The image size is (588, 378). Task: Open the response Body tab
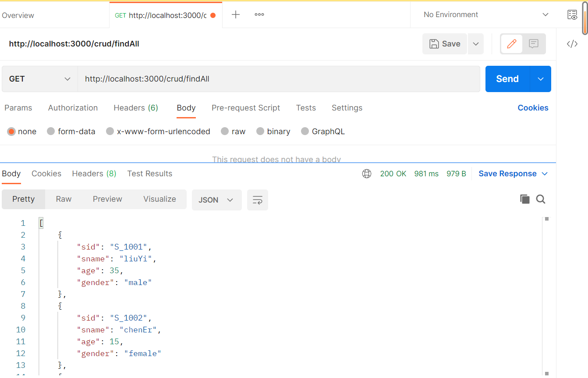(11, 174)
